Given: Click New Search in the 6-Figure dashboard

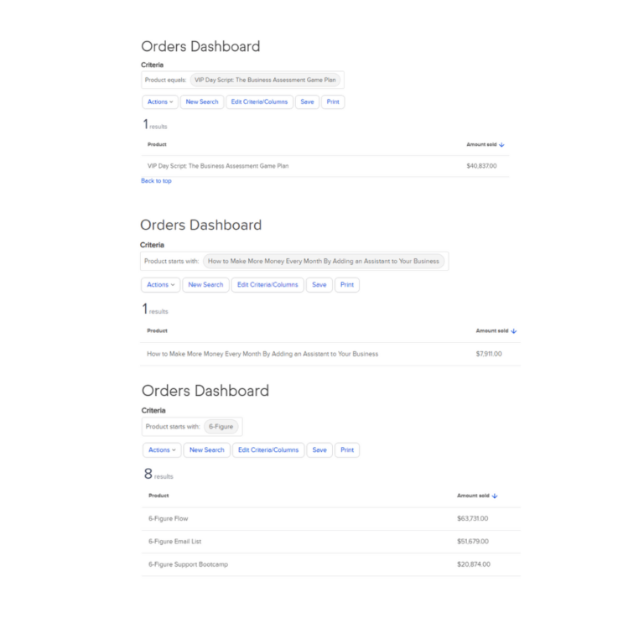Looking at the screenshot, I should [x=207, y=450].
